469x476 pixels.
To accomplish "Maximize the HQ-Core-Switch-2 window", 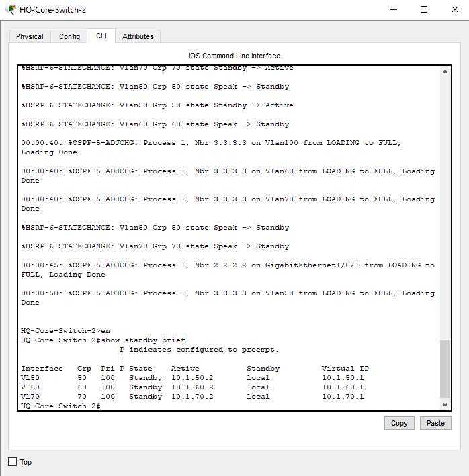I will 424,10.
